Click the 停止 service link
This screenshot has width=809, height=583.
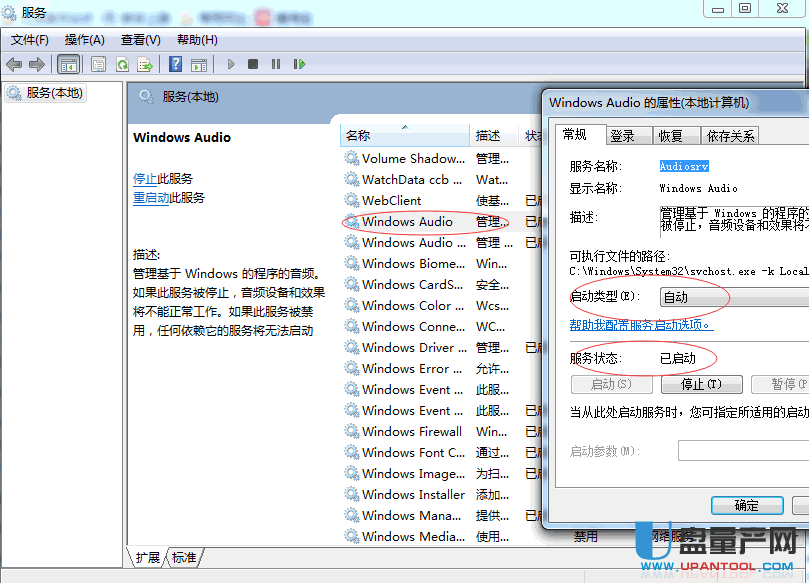point(145,179)
